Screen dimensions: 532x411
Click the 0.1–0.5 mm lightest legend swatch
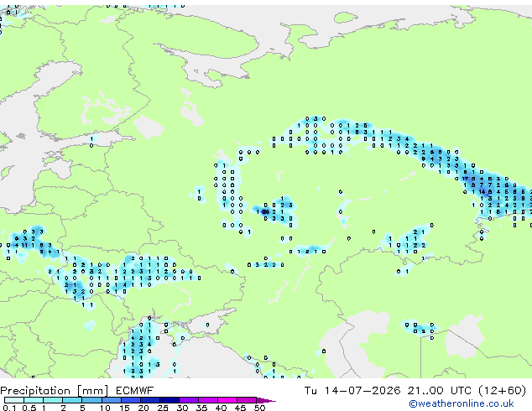(14, 400)
